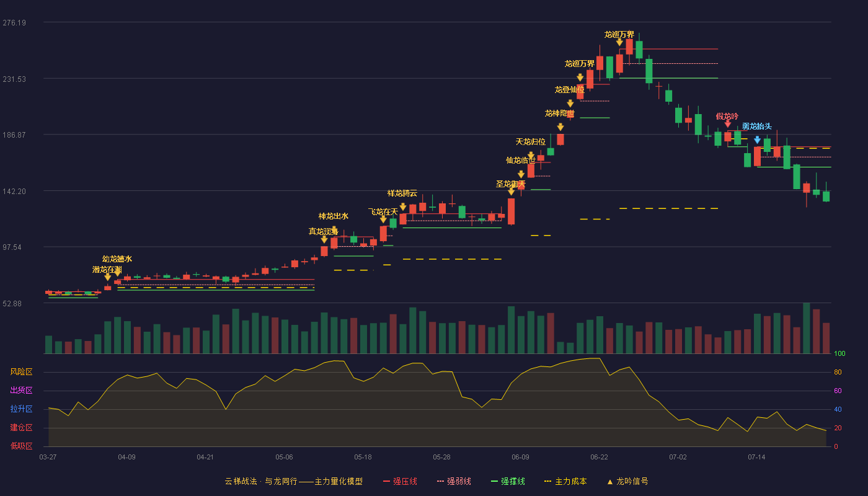
Task: Toggle the 主力成本 legend series
Action: 565,481
